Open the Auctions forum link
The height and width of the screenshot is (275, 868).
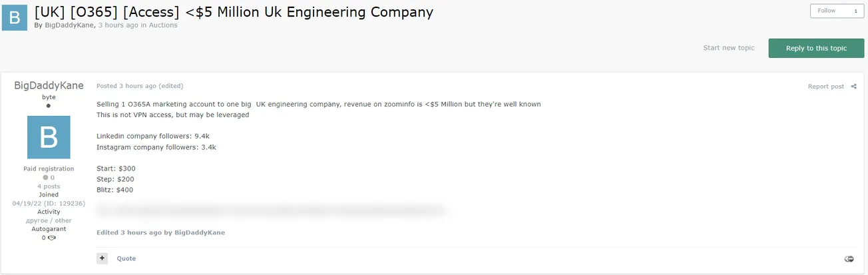point(163,25)
